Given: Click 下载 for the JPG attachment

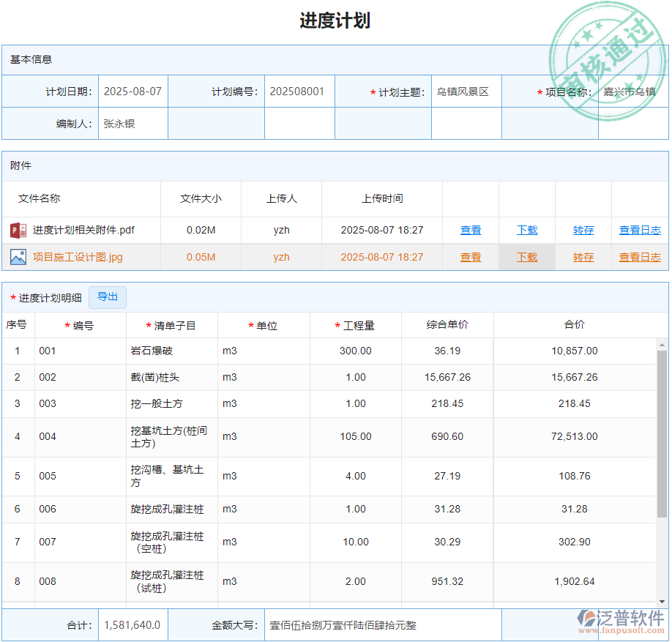Looking at the screenshot, I should click(x=526, y=257).
